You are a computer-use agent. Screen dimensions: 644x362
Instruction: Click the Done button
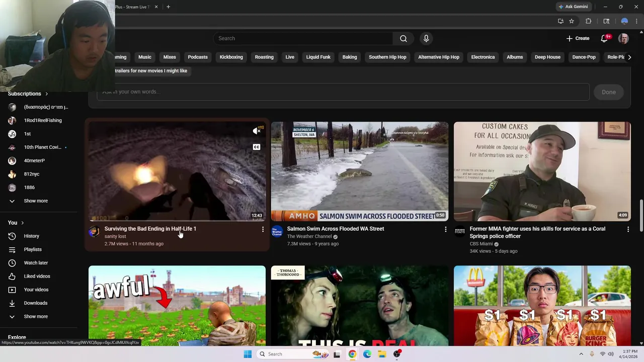click(609, 92)
